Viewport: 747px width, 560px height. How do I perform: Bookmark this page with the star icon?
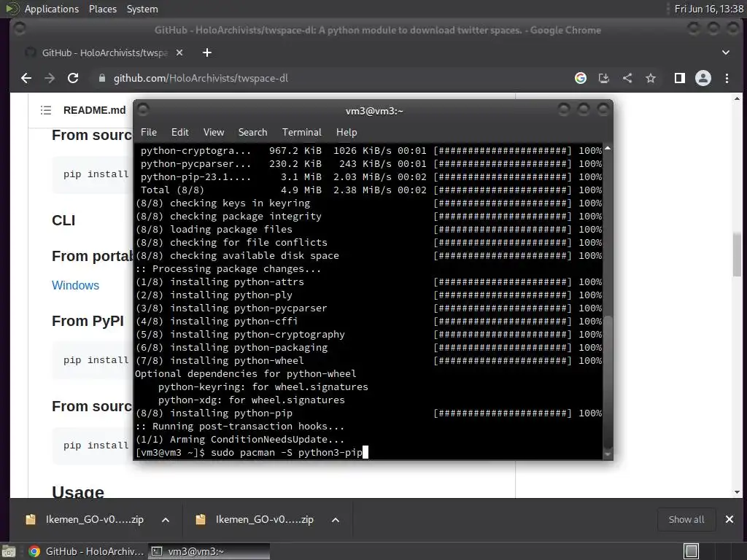pyautogui.click(x=651, y=78)
